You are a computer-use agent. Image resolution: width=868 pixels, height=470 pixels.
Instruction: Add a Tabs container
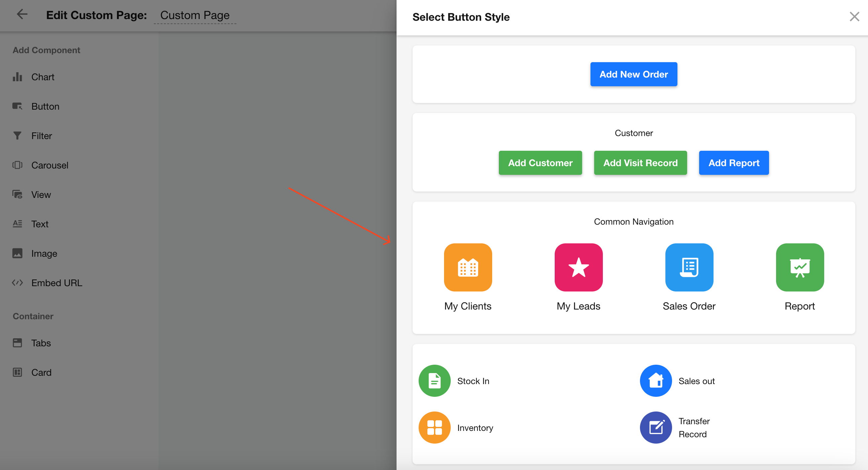41,343
